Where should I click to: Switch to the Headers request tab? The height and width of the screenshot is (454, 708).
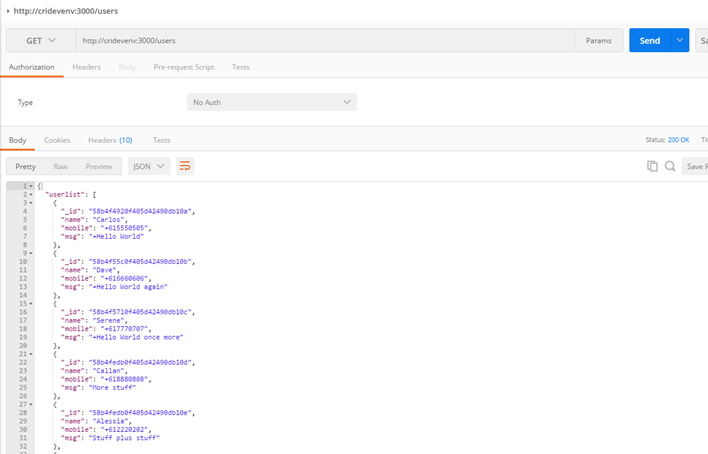86,67
